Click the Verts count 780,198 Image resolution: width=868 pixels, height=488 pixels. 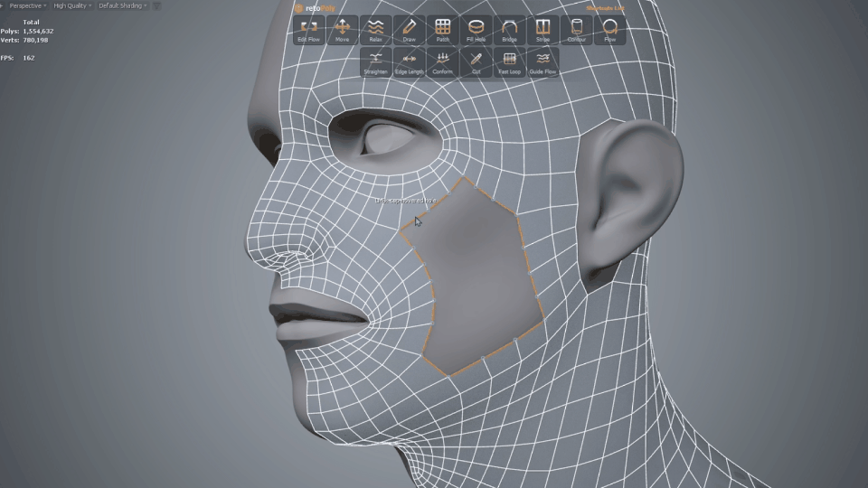[x=35, y=41]
